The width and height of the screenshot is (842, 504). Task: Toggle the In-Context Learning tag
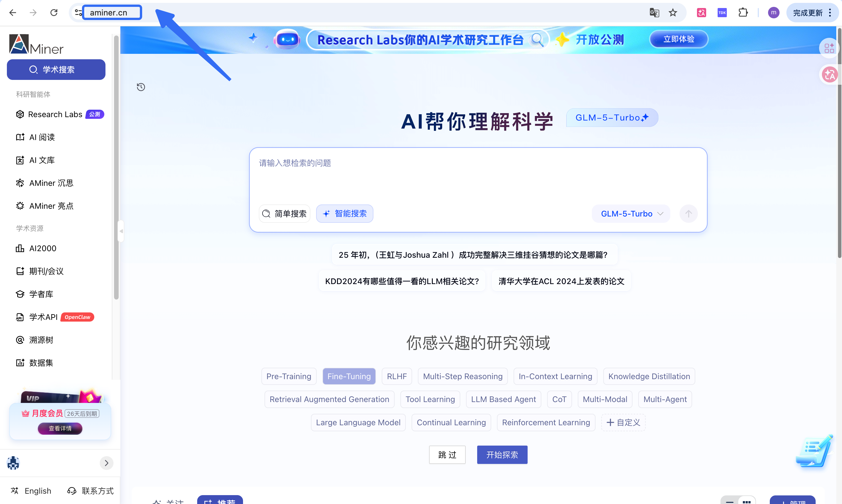(x=556, y=376)
